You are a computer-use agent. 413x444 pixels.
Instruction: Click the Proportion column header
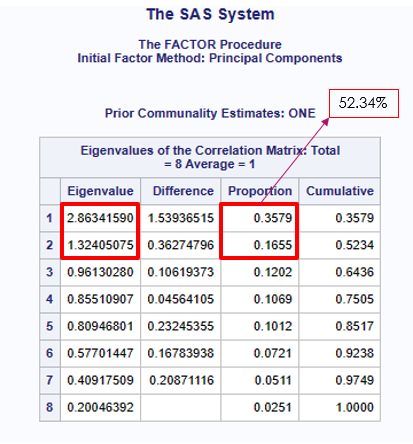point(260,191)
